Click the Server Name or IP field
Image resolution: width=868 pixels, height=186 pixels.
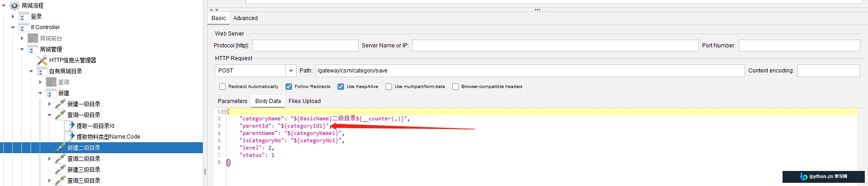coord(556,46)
